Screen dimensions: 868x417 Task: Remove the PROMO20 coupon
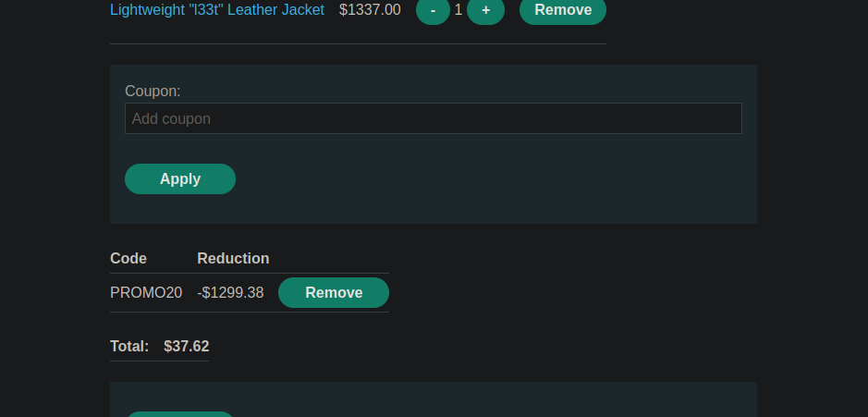point(333,292)
